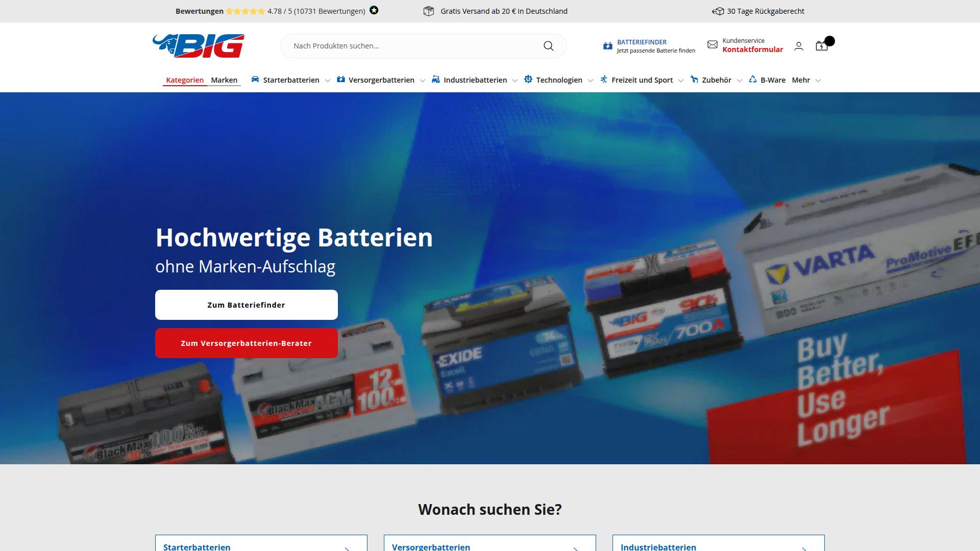Expand the Starterbatterien chevron
Viewport: 980px width, 551px height.
(328, 81)
